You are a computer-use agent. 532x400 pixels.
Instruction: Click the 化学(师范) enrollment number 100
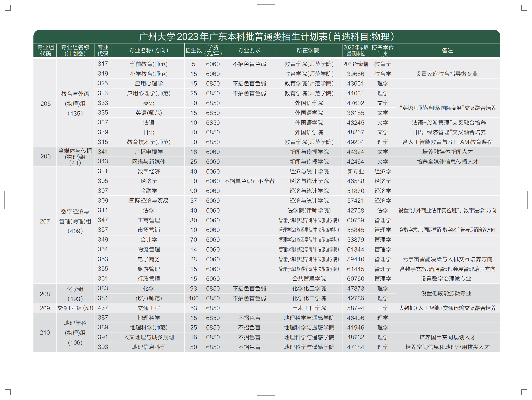[193, 298]
